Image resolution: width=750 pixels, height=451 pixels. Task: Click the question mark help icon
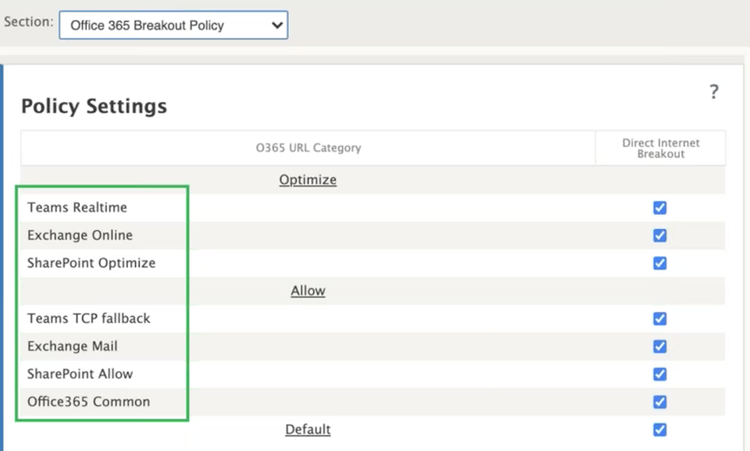(x=714, y=91)
